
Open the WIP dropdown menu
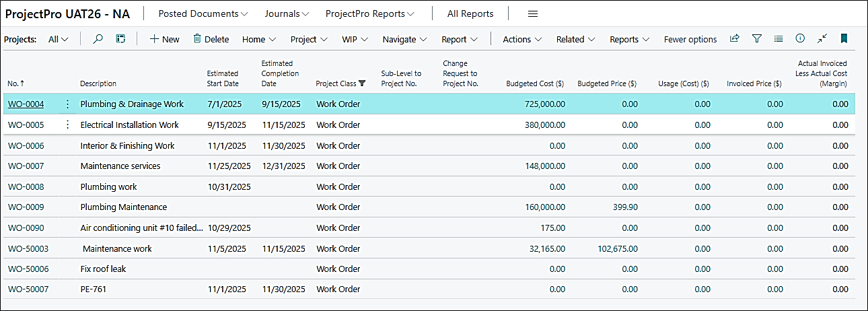[355, 40]
